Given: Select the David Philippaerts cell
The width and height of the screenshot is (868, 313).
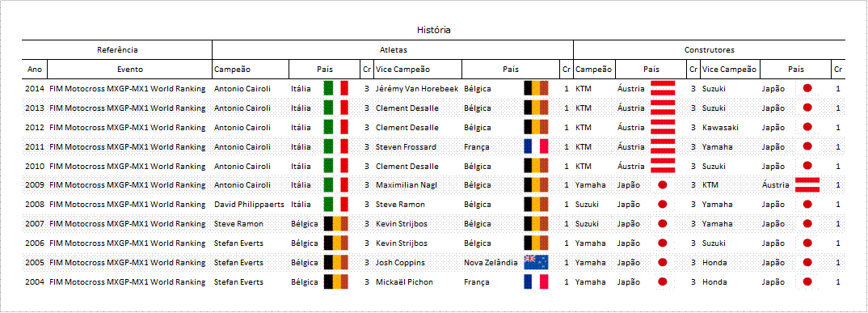Looking at the screenshot, I should [x=249, y=205].
